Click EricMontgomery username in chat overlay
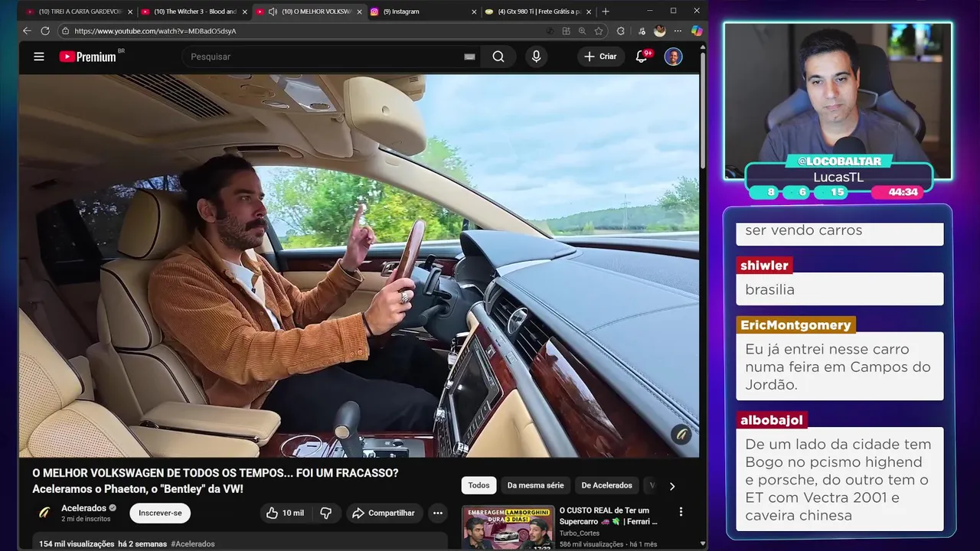The image size is (980, 551). tap(795, 324)
